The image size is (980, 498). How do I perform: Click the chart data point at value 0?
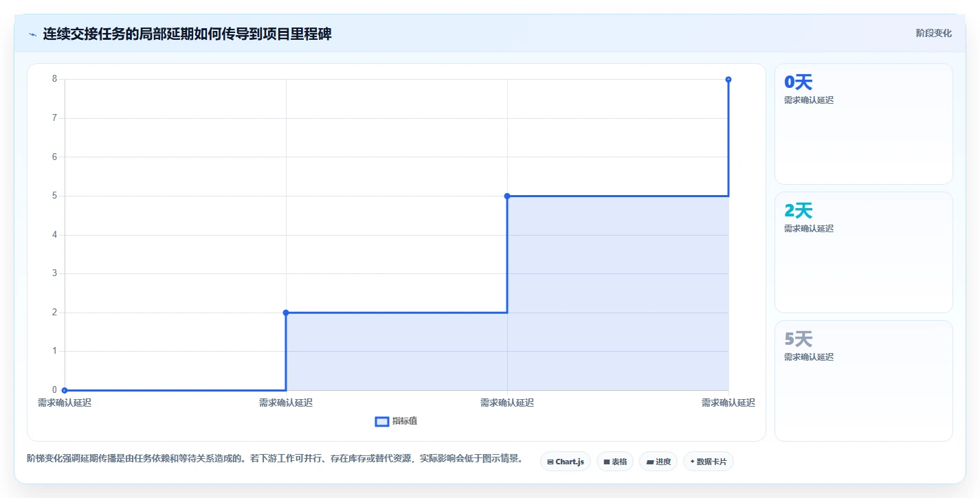(65, 390)
